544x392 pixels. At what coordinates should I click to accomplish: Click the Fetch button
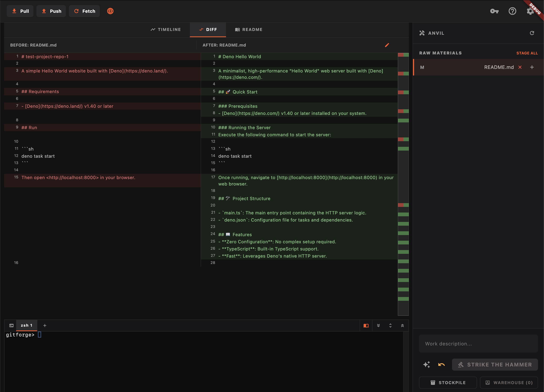click(84, 11)
